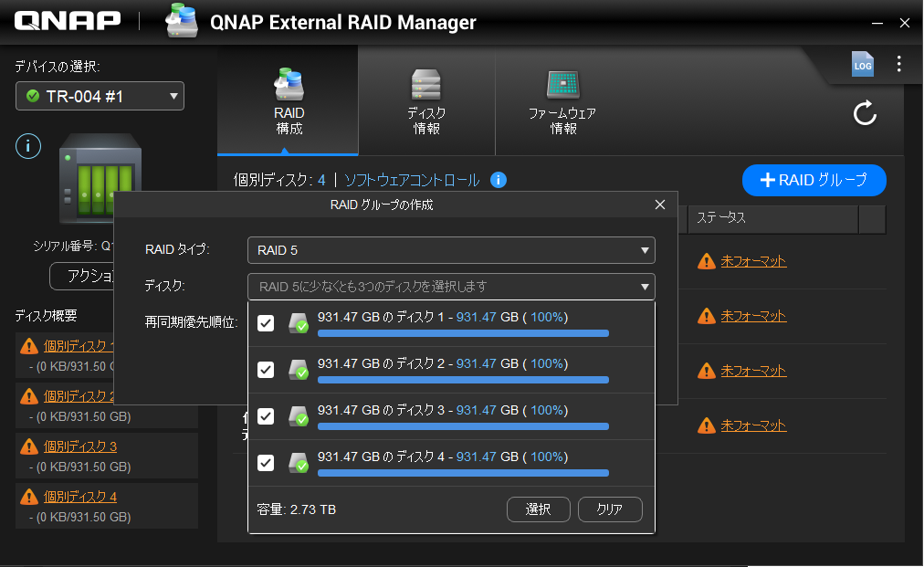
Task: Click the blue info icon beside ソフトウェアコントロール
Action: coord(499,180)
